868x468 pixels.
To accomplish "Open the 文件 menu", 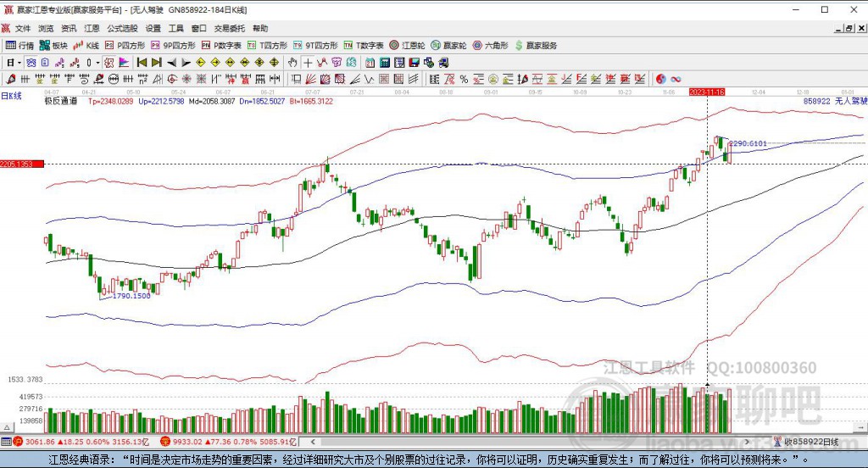I will pyautogui.click(x=23, y=28).
